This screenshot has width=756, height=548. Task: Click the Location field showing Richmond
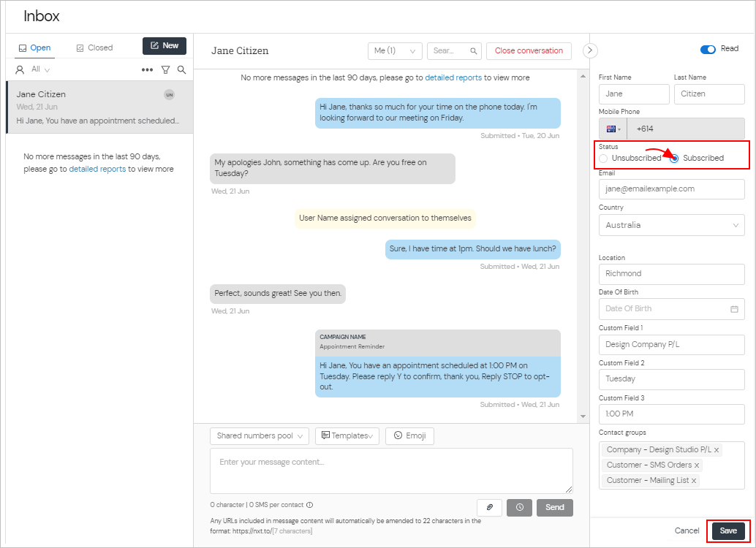point(672,274)
